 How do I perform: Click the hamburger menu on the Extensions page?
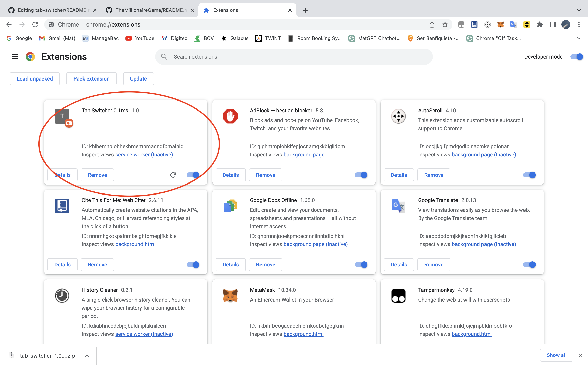point(15,56)
